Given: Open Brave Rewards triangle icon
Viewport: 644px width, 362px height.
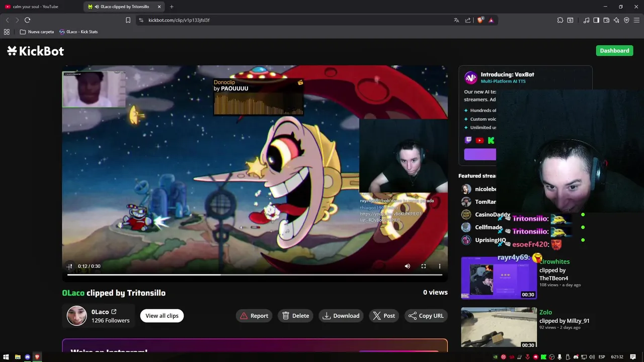Looking at the screenshot, I should (491, 20).
